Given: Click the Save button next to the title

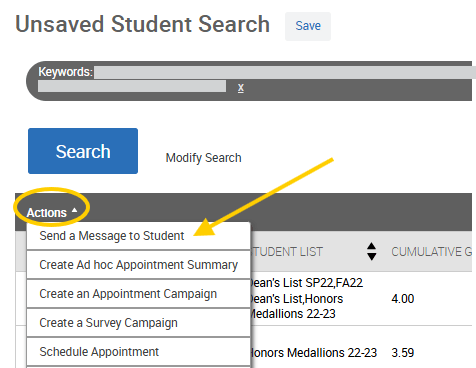Looking at the screenshot, I should point(308,26).
